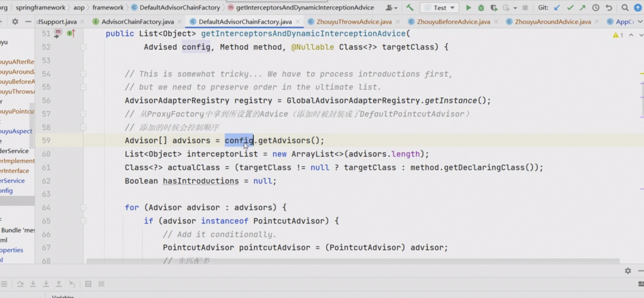The height and width of the screenshot is (298, 644).
Task: Click override gutter icon on line 51
Action: tap(71, 34)
